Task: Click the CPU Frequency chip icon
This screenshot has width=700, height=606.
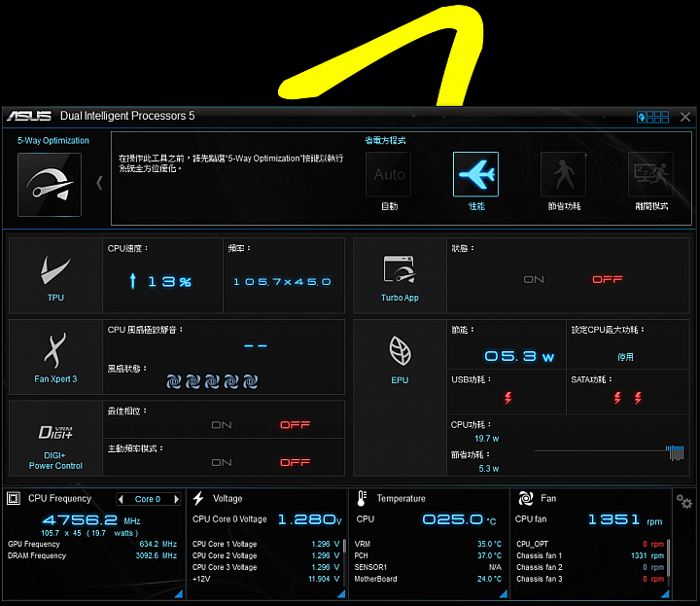Action: (14, 498)
